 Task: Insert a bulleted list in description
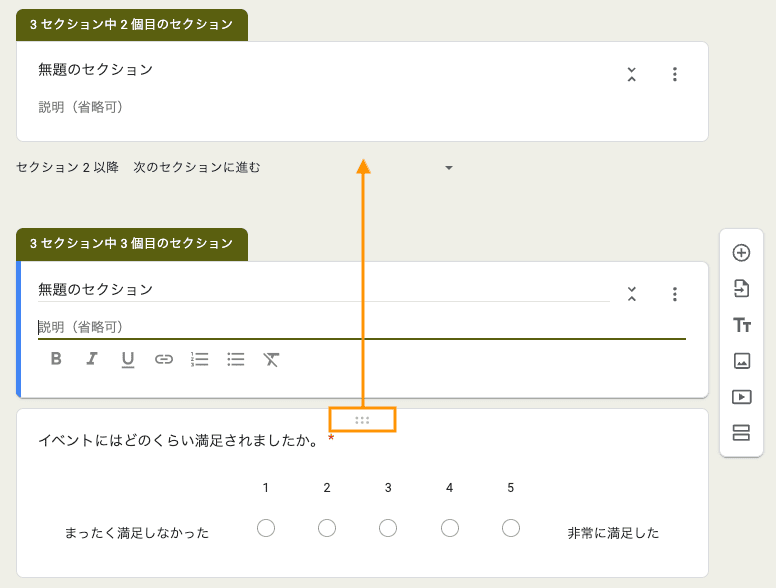coord(236,359)
